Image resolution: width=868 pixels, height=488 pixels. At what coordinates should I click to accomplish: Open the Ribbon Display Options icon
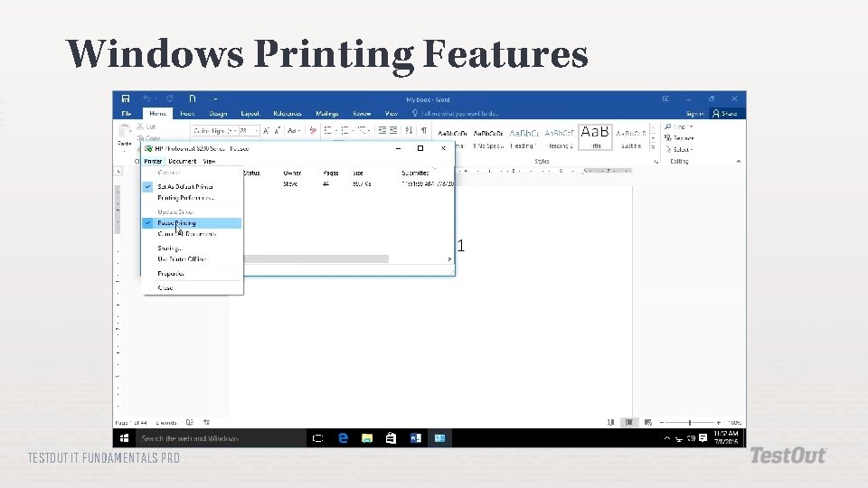[x=666, y=99]
